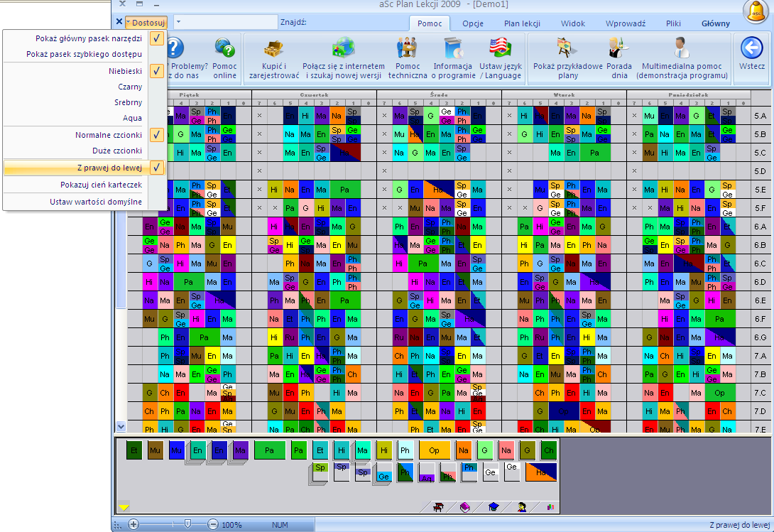Click yellow triangle expander in cards panel
Screen dimensions: 774x532
(x=124, y=507)
